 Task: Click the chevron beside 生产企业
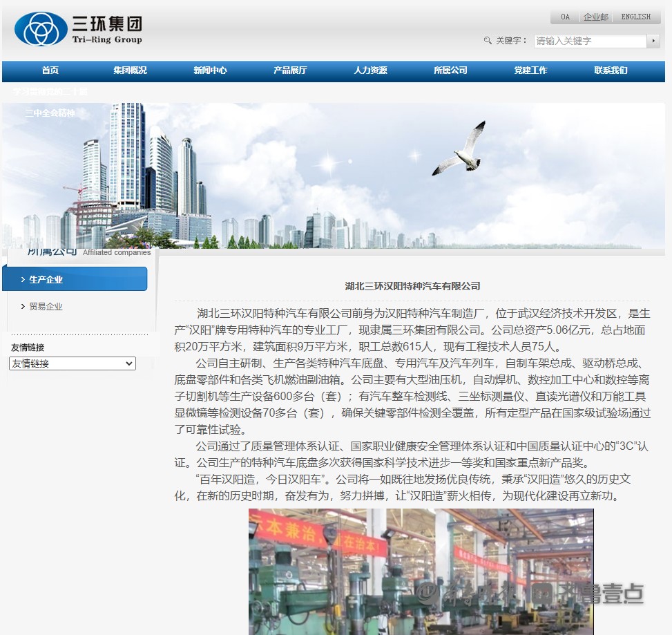tap(23, 280)
